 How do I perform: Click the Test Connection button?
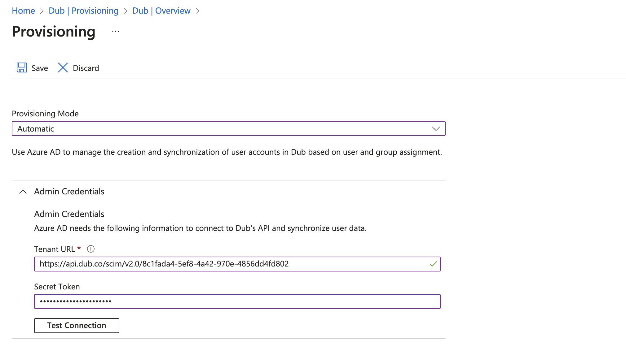click(77, 326)
